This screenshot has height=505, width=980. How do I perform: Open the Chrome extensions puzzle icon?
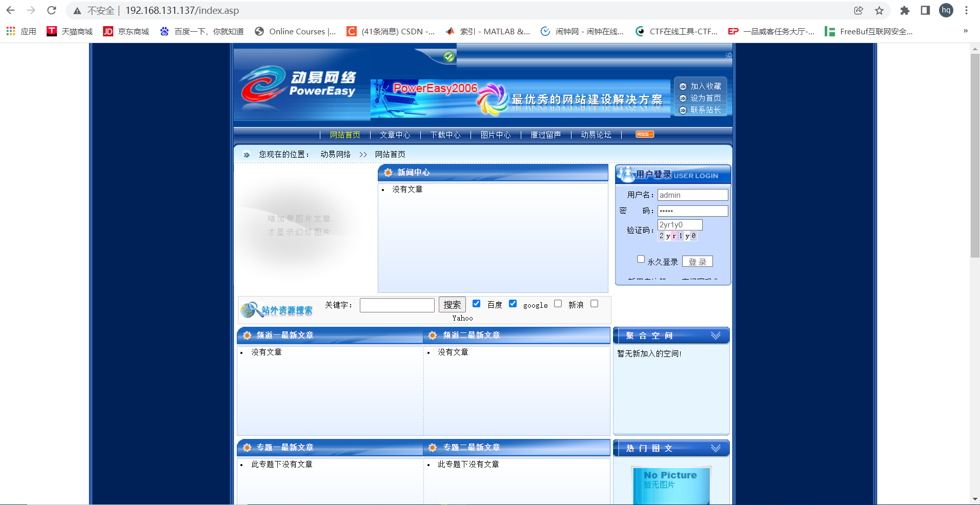pyautogui.click(x=905, y=10)
